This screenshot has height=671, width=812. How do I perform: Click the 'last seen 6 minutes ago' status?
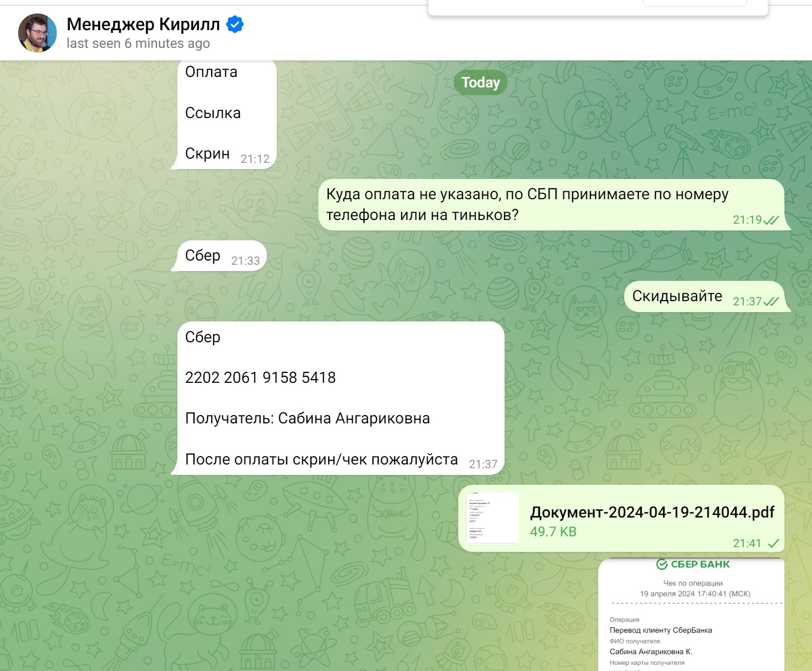click(x=138, y=43)
